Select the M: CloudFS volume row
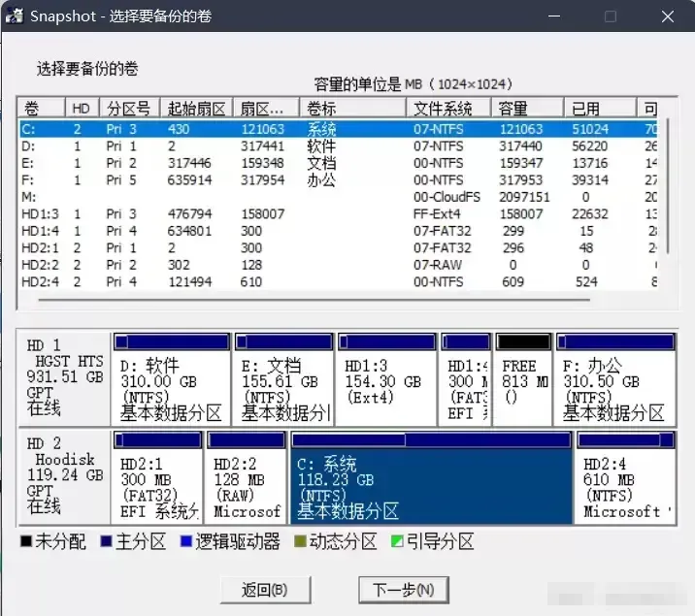The width and height of the screenshot is (695, 616). 339,197
